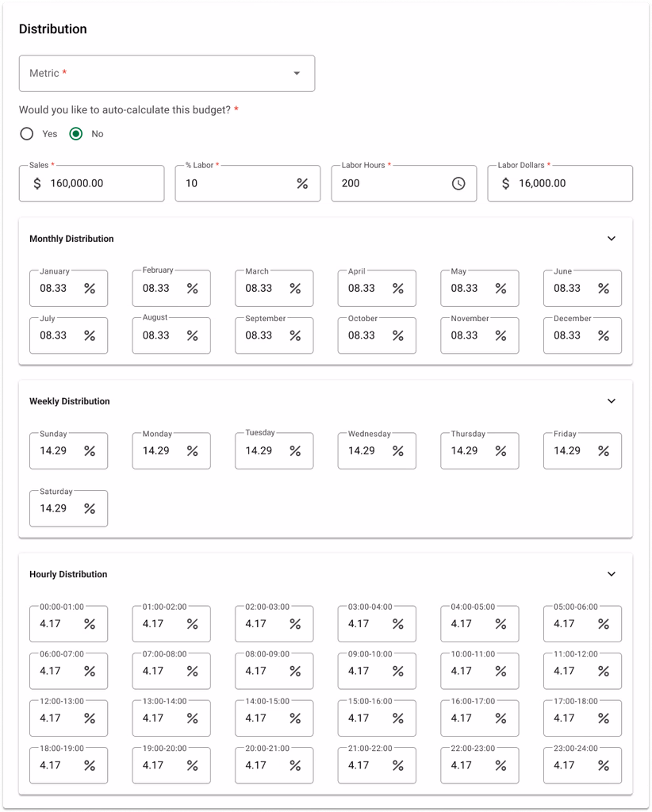The image size is (652, 812).
Task: Click the 12:00-13:00 hourly input
Action: (56, 718)
